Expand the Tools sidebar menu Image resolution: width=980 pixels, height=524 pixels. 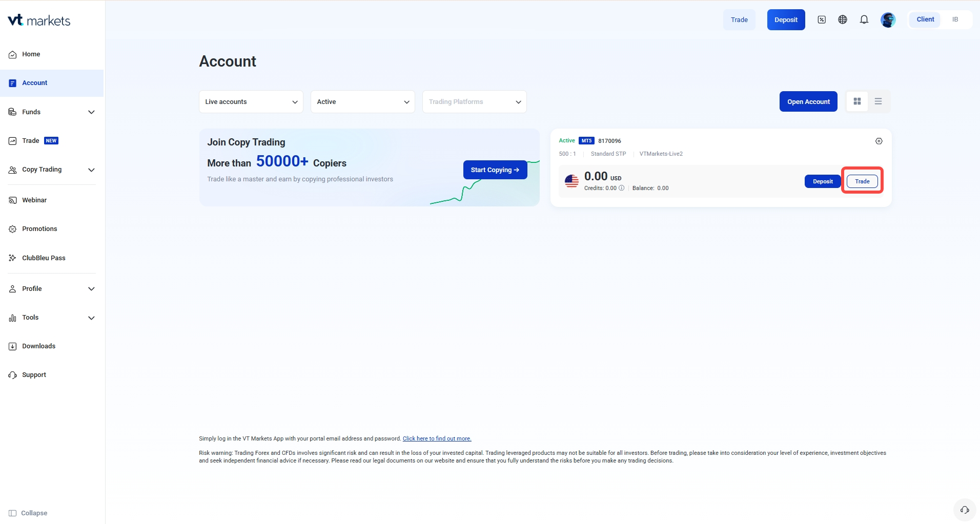52,318
